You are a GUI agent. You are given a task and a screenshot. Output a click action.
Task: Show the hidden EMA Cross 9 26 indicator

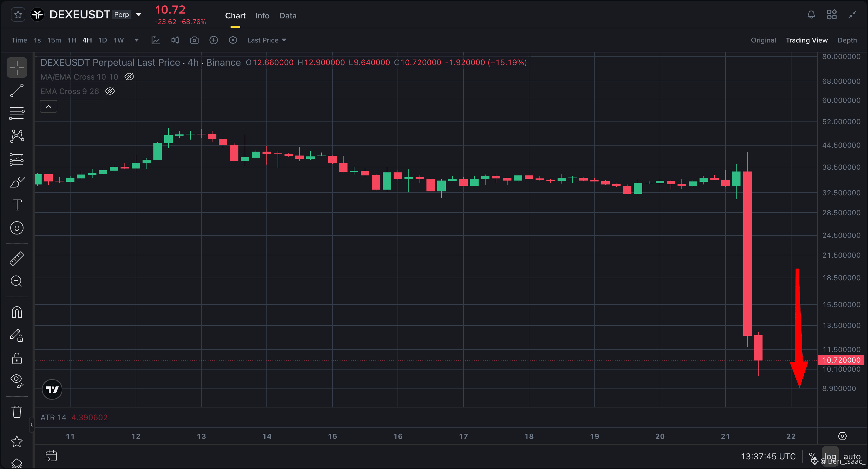coord(110,91)
